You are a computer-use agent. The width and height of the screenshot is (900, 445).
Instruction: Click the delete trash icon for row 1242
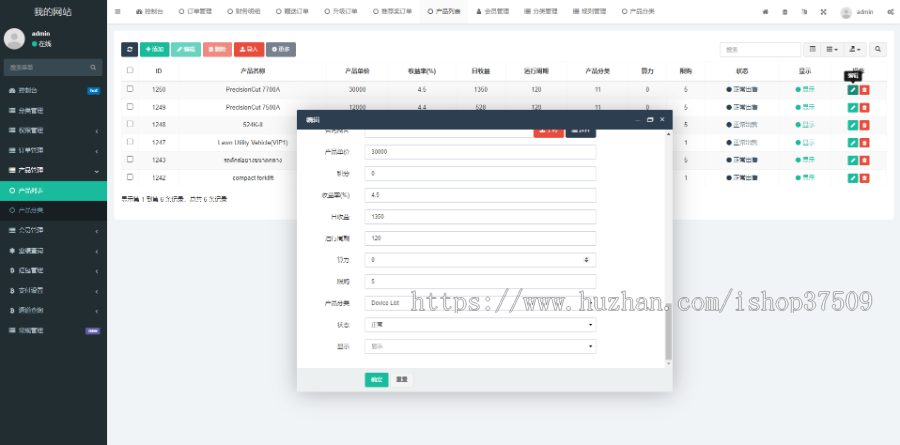coord(864,178)
